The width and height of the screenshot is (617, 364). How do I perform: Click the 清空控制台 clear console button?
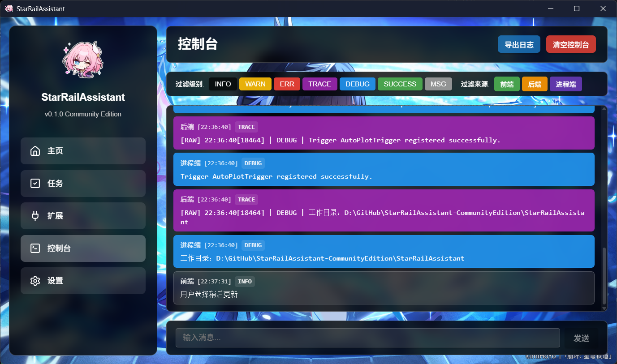571,44
